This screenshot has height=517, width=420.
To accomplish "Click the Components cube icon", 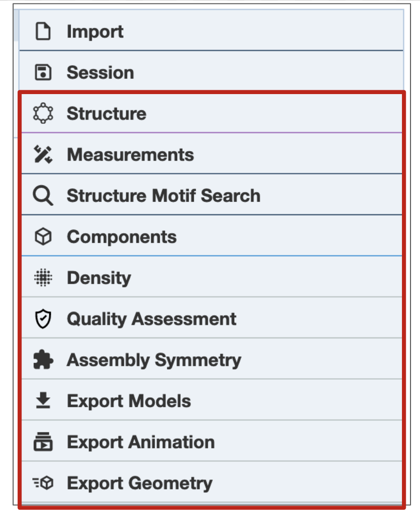I will [43, 237].
